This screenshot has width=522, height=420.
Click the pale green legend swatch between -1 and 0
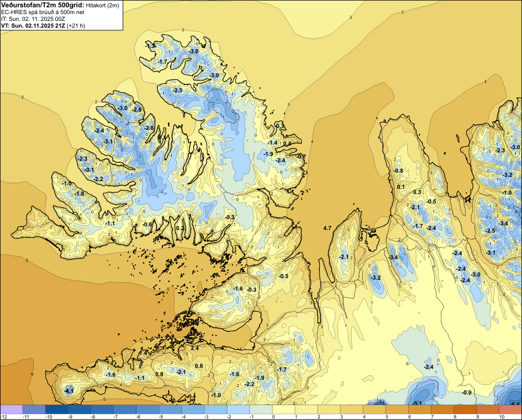click(261, 409)
